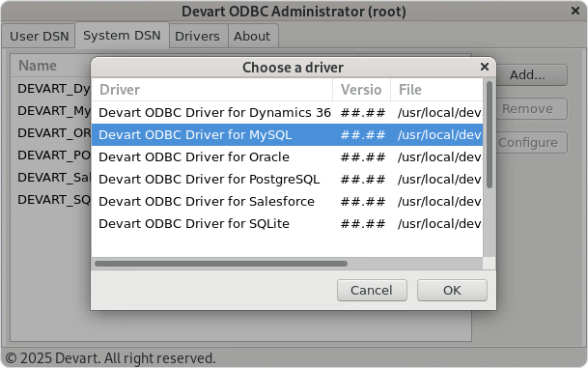Viewport: 588px width, 368px height.
Task: Open the About tab
Action: pyautogui.click(x=252, y=37)
